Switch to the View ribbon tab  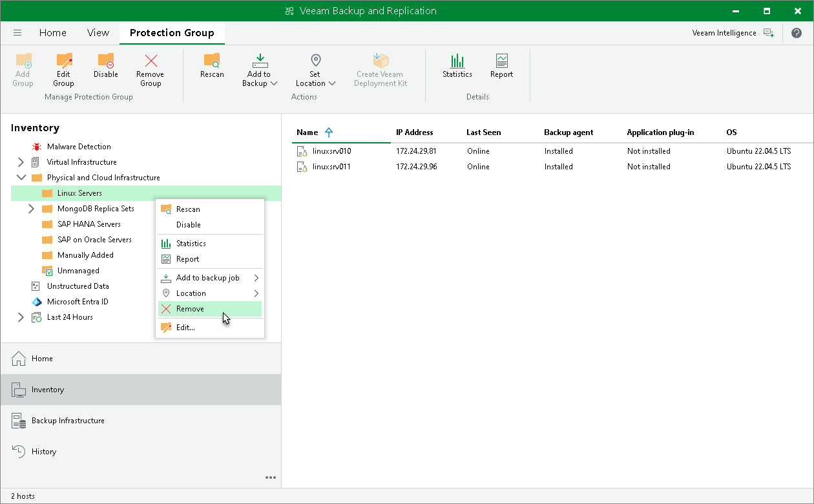click(x=98, y=32)
